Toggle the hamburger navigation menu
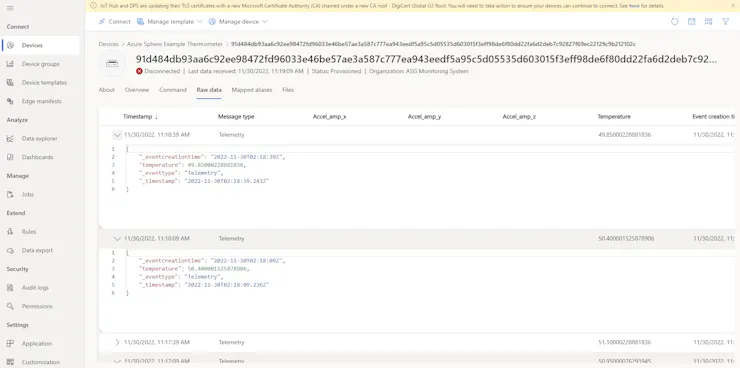The height and width of the screenshot is (368, 740). click(10, 8)
